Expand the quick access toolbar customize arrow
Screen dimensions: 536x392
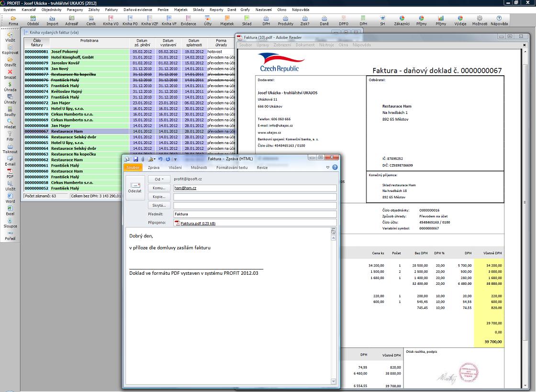[175, 159]
